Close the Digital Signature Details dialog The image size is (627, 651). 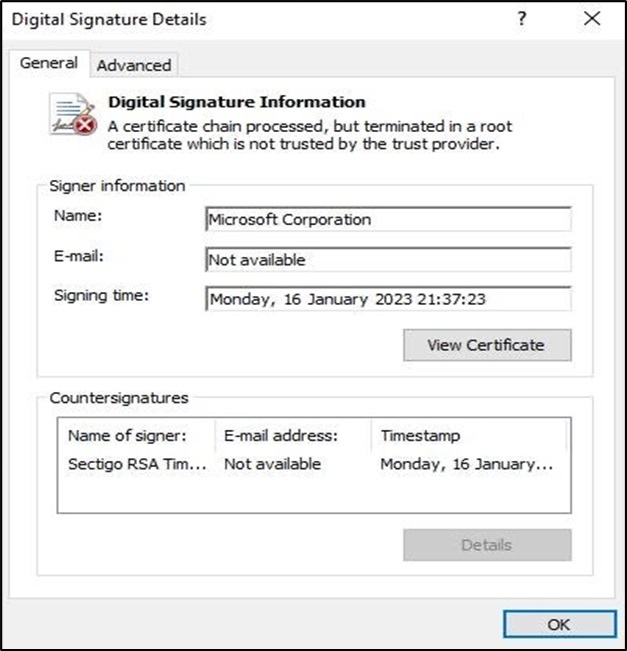pos(592,19)
